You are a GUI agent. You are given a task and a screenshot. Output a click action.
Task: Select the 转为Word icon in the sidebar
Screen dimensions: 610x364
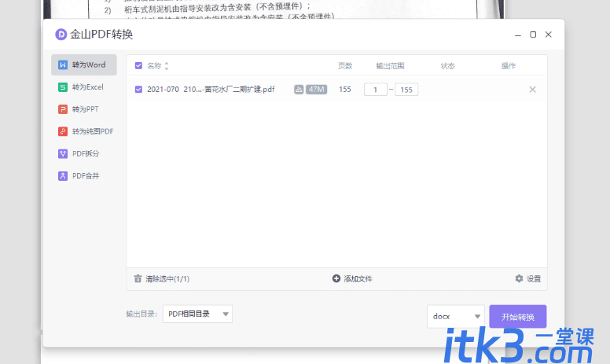point(63,64)
